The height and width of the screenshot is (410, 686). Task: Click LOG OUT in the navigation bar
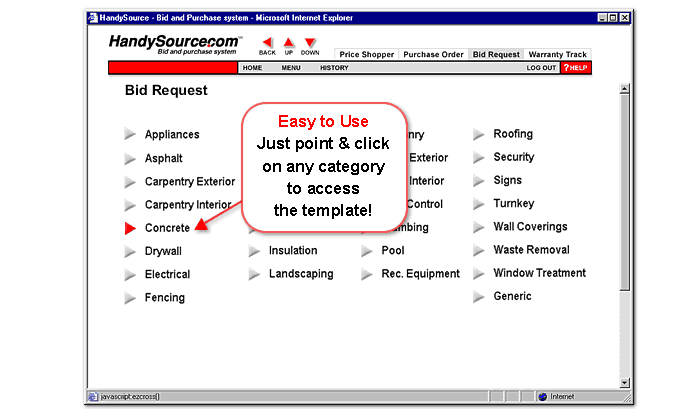coord(541,68)
